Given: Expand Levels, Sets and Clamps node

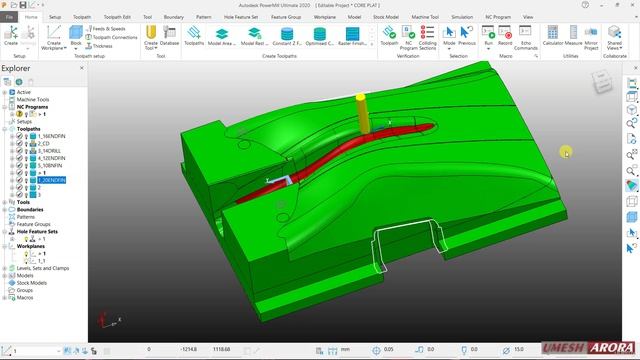Looking at the screenshot, I should tap(5, 268).
